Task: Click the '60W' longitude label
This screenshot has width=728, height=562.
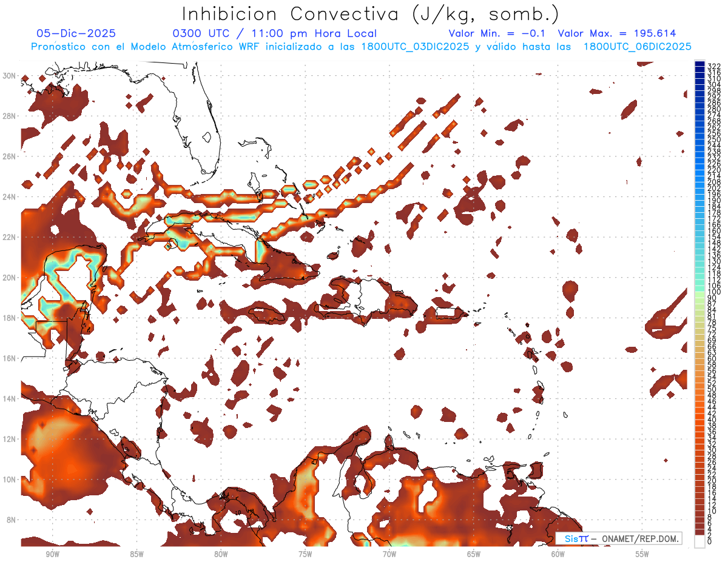Action: pyautogui.click(x=558, y=555)
